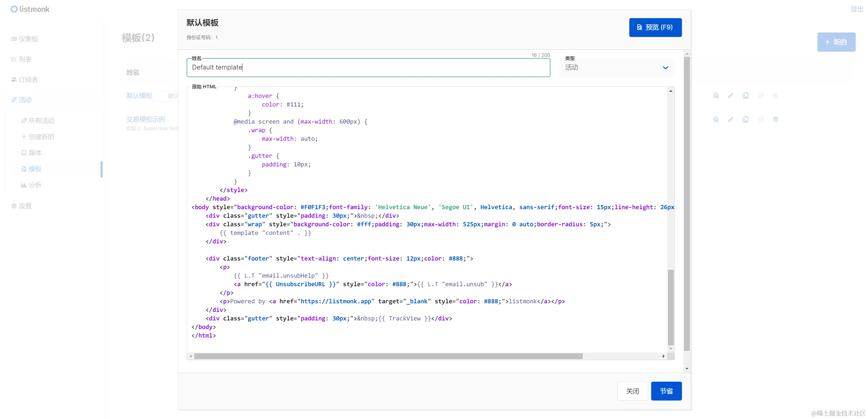Click the clone icon for 默认模板 row
This screenshot has width=868, height=419.
pos(746,96)
